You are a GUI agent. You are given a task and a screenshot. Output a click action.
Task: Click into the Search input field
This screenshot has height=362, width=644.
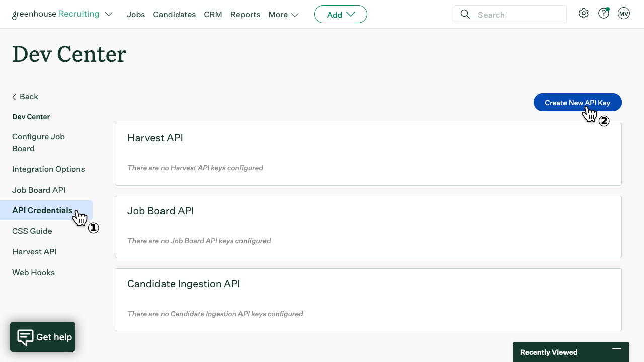tap(518, 15)
